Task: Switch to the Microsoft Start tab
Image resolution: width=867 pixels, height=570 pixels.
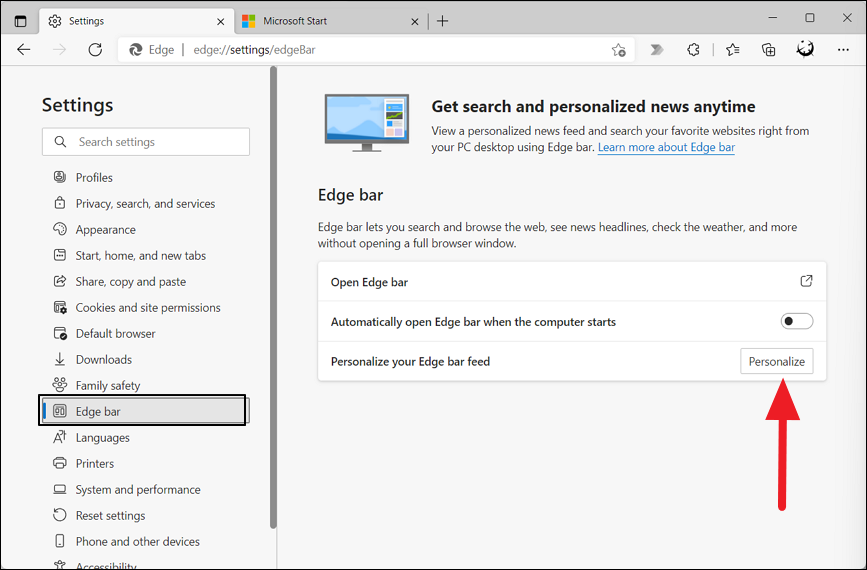Action: click(320, 20)
